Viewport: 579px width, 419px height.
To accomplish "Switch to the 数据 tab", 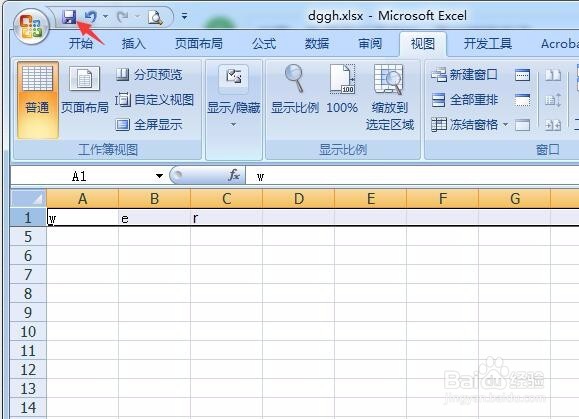I will click(x=317, y=44).
